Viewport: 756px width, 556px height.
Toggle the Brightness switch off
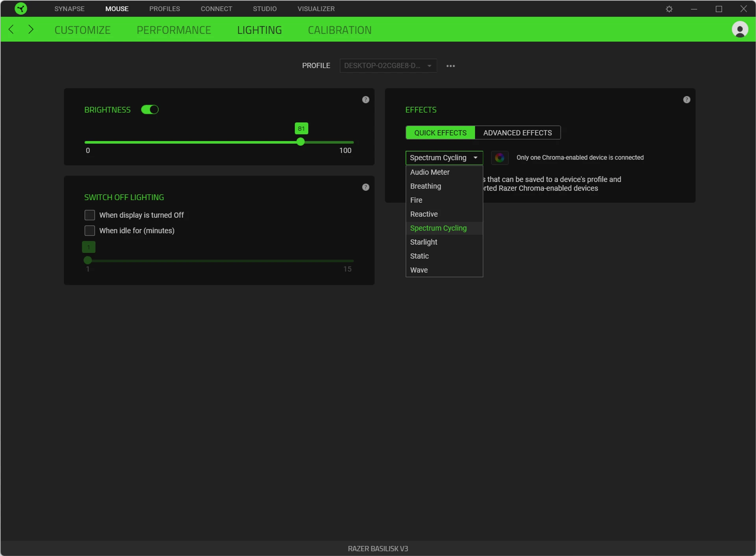(150, 109)
